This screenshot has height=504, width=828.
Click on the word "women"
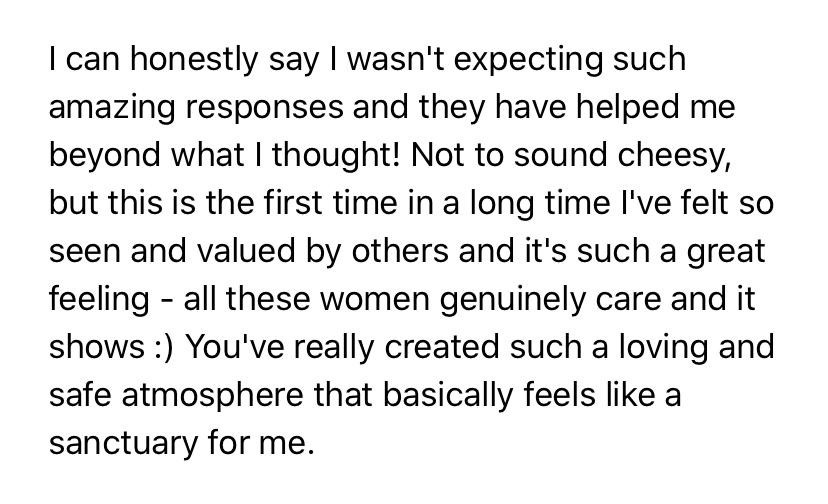click(398, 300)
